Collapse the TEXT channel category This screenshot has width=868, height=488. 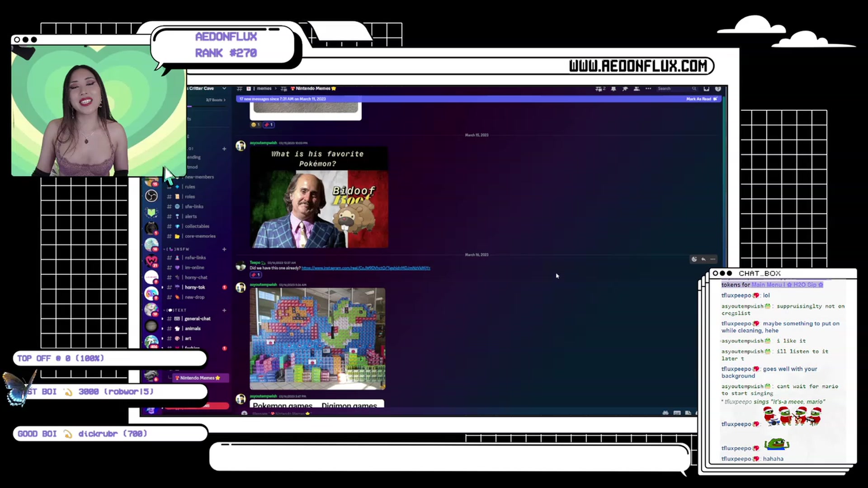click(176, 310)
